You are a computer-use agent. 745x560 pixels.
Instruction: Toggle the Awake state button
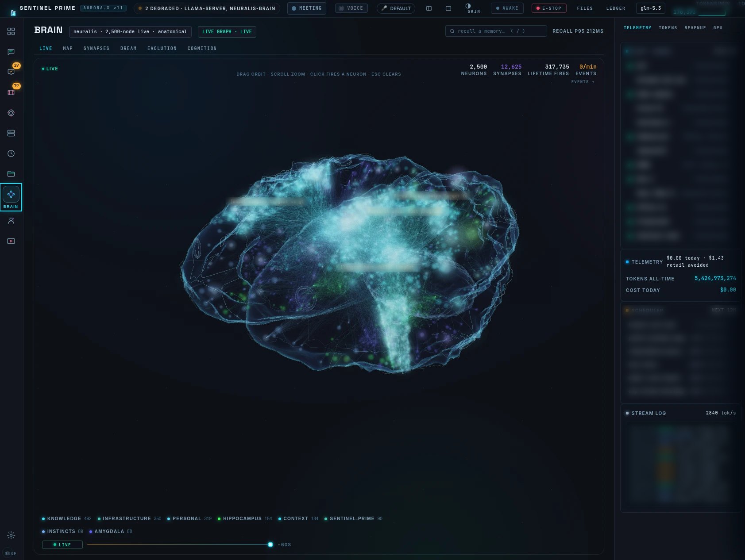[507, 8]
